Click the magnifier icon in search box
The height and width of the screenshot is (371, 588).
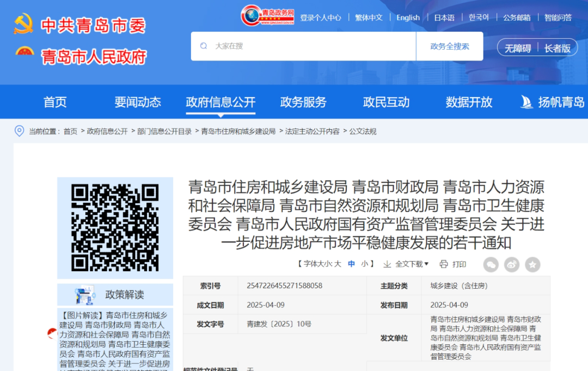tap(204, 46)
